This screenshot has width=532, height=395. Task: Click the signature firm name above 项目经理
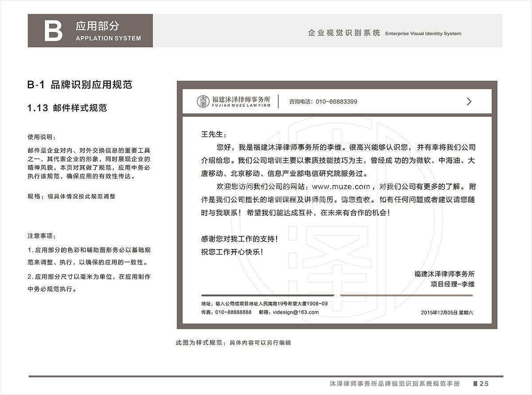[445, 274]
